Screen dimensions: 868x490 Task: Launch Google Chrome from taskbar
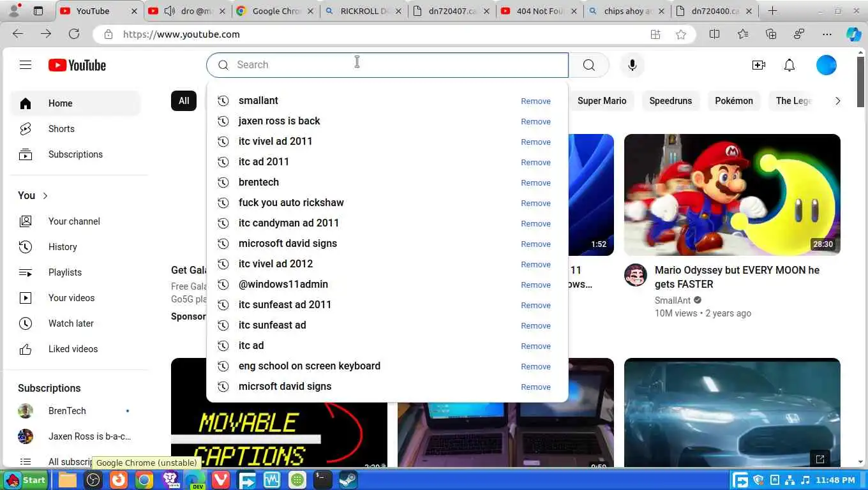pyautogui.click(x=144, y=480)
